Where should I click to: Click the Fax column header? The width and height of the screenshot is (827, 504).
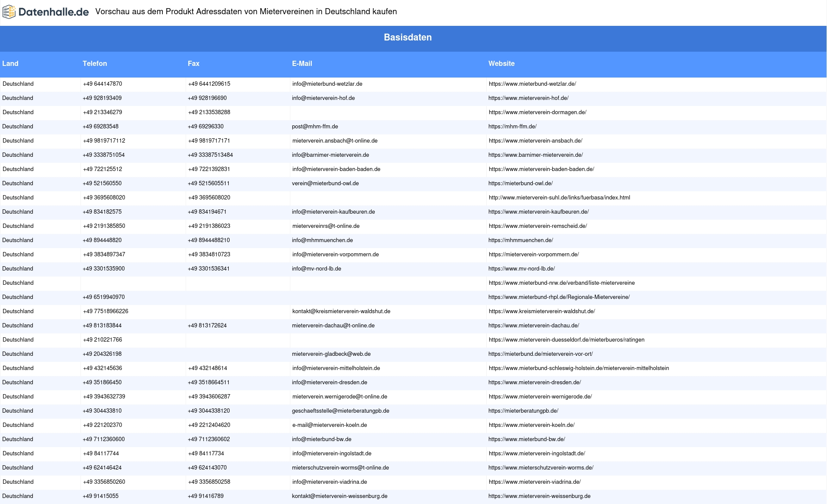193,63
